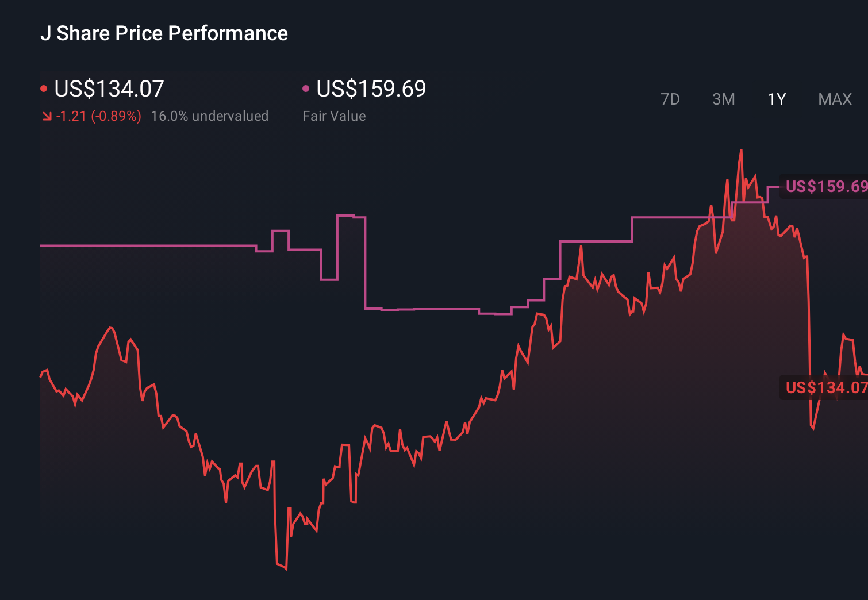Switch to the 3M time range
The image size is (868, 600).
pos(723,99)
